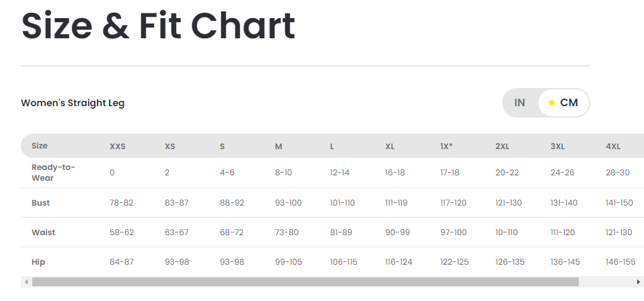Select the M size column header
644x301 pixels.
point(278,146)
